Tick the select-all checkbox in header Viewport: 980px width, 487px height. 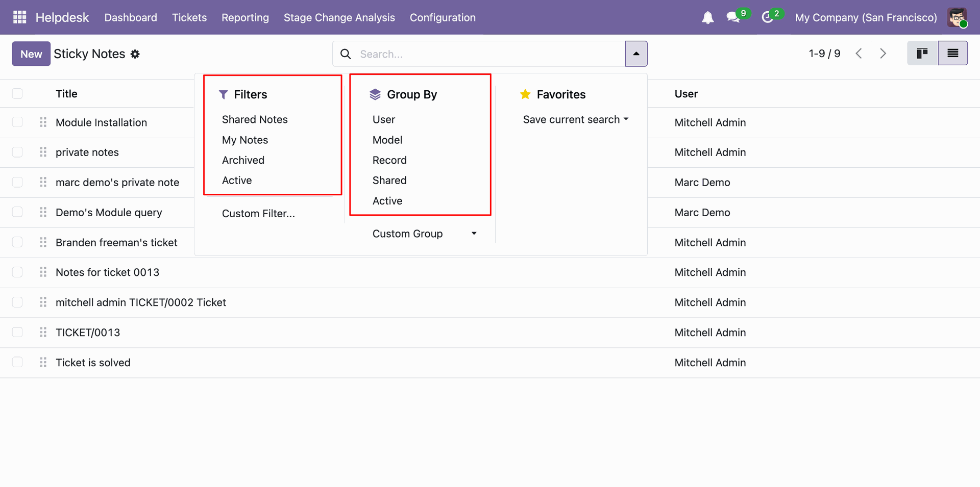coord(17,93)
